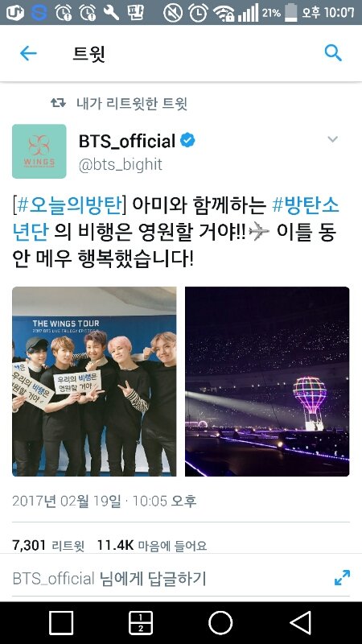Expand reply box with arrows icon

pos(342,577)
